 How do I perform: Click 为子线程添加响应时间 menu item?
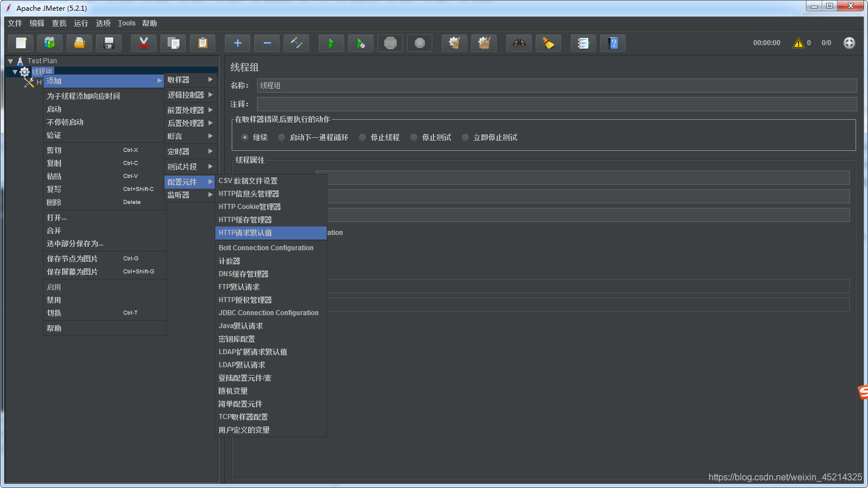[105, 96]
